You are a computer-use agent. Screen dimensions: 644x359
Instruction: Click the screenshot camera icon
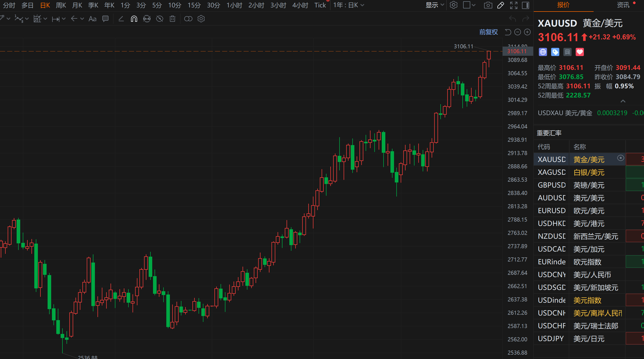coord(488,5)
